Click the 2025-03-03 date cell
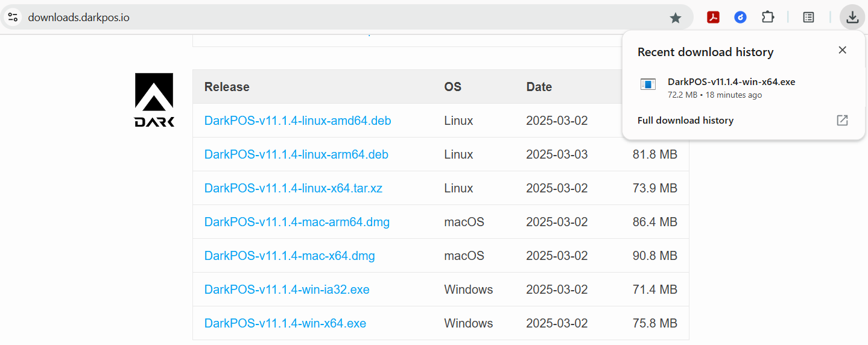 pyautogui.click(x=557, y=154)
